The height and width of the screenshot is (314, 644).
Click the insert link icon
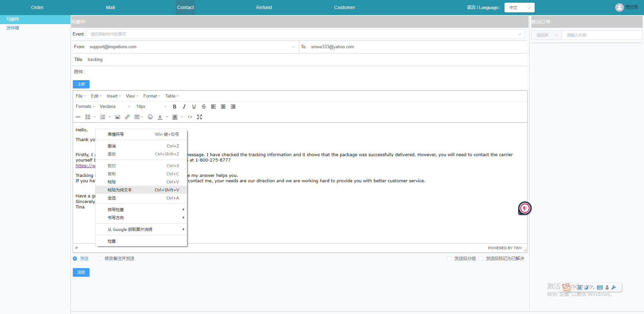(127, 117)
